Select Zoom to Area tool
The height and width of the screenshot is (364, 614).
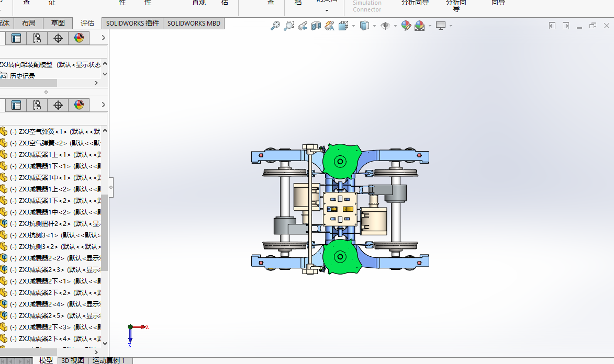click(288, 26)
